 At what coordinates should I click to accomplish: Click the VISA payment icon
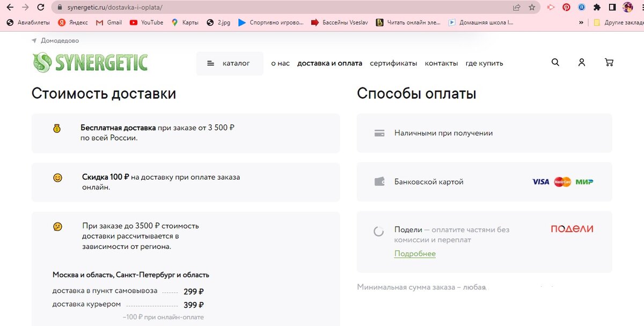(x=539, y=182)
